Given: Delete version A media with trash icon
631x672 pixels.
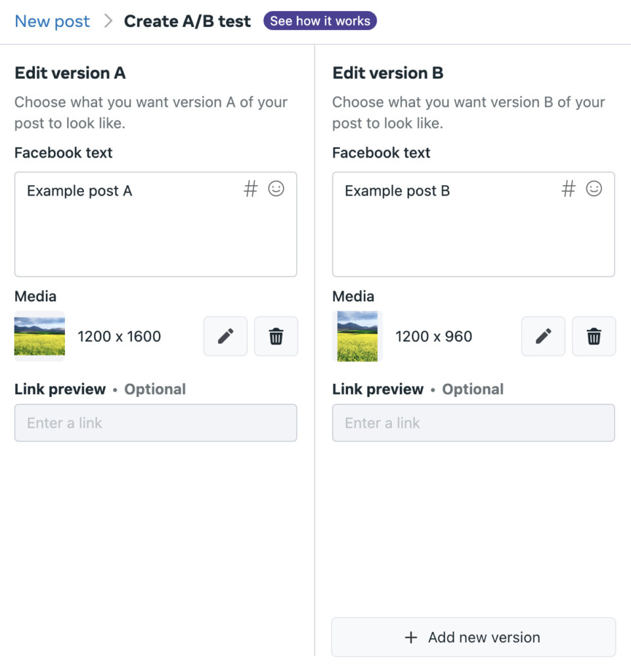Looking at the screenshot, I should point(276,337).
